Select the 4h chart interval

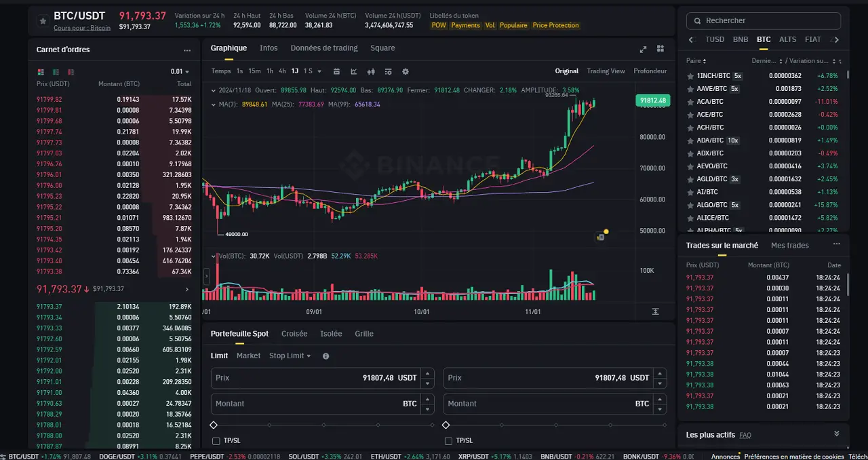pos(282,71)
